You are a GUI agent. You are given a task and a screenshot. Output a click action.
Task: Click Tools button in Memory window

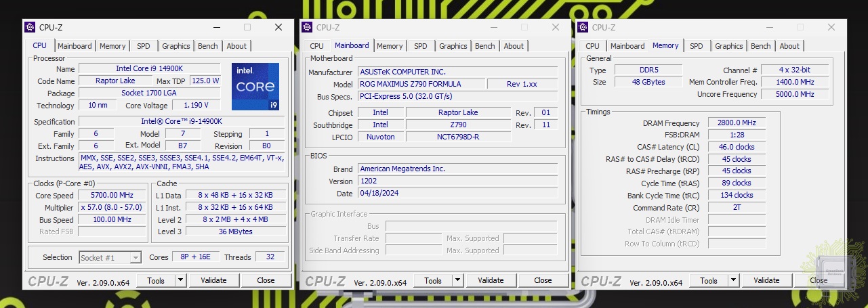708,280
